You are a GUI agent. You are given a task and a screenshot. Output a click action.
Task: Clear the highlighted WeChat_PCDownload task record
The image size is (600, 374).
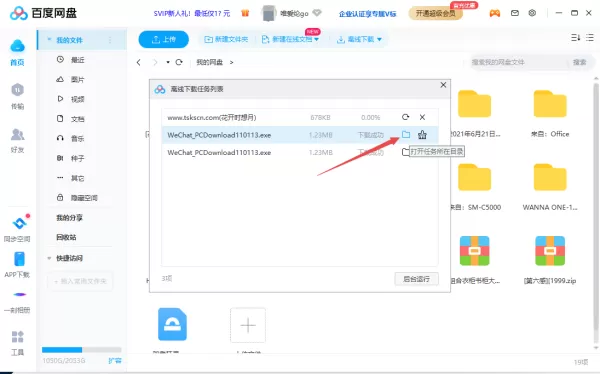(422, 135)
